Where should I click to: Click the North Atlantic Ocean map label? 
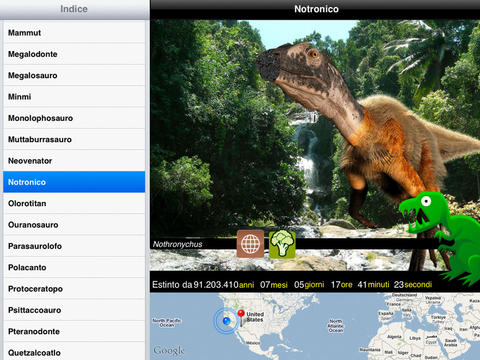336,326
